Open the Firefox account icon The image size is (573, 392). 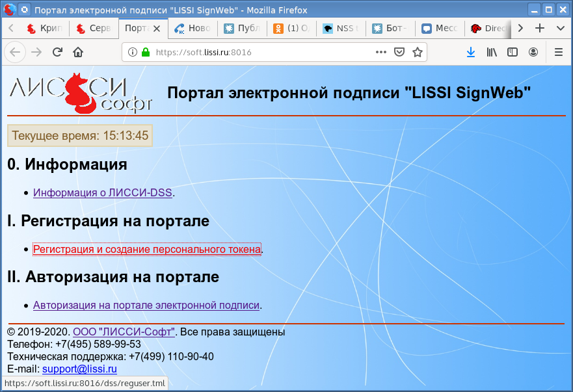coord(533,52)
